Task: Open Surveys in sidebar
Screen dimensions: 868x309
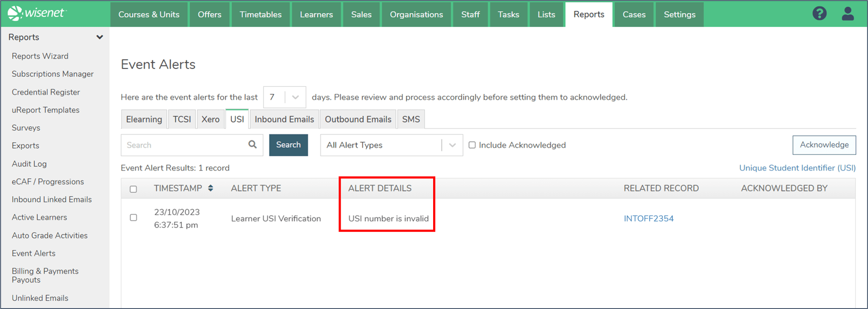Action: click(x=26, y=128)
